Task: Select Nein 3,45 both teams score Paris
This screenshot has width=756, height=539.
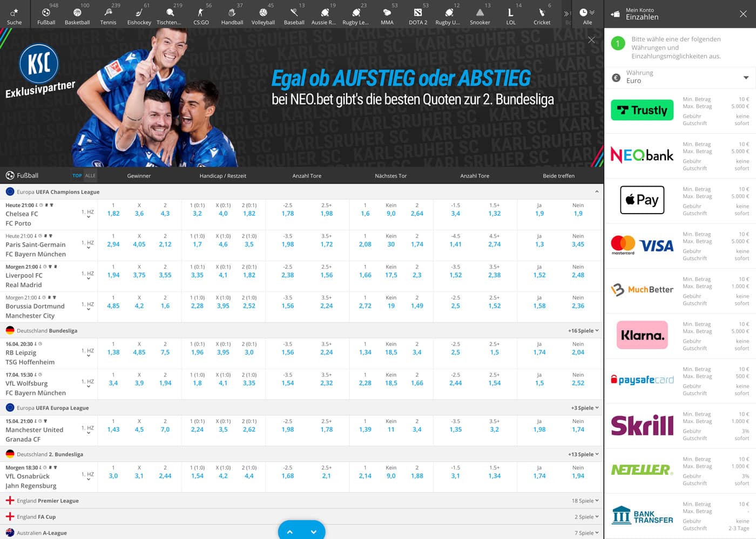Action: 578,244
